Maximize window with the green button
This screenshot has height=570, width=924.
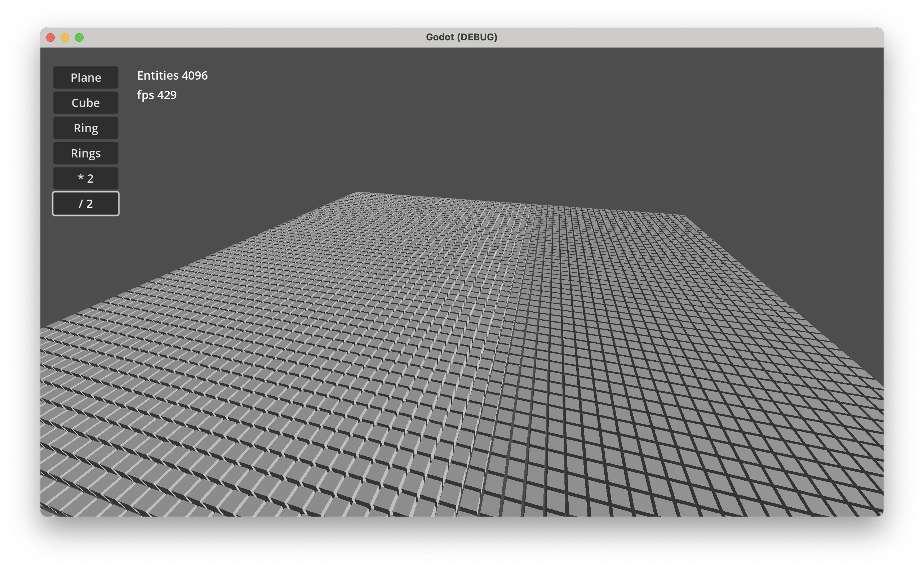[79, 37]
